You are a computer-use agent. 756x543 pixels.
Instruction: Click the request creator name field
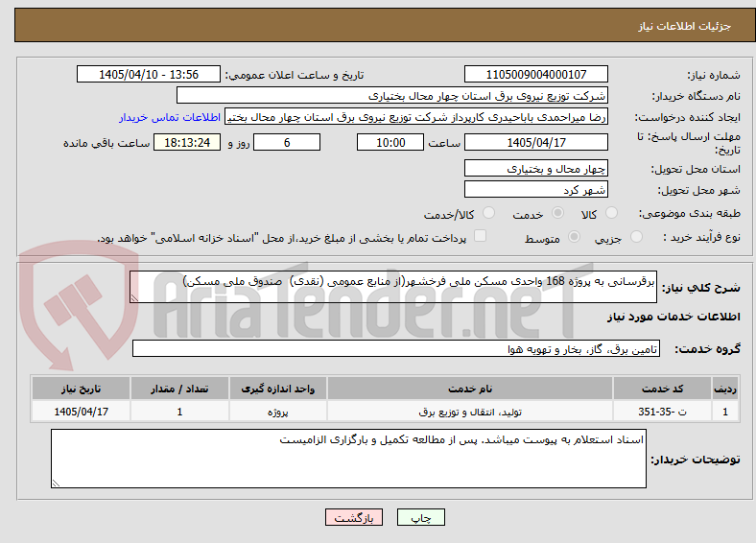(x=416, y=117)
